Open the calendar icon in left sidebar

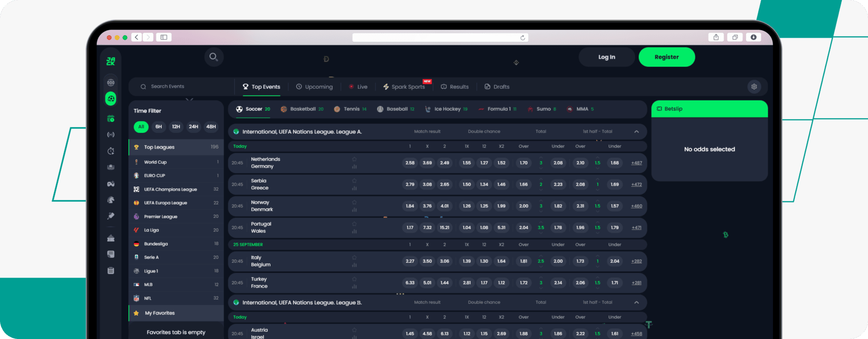tap(111, 118)
